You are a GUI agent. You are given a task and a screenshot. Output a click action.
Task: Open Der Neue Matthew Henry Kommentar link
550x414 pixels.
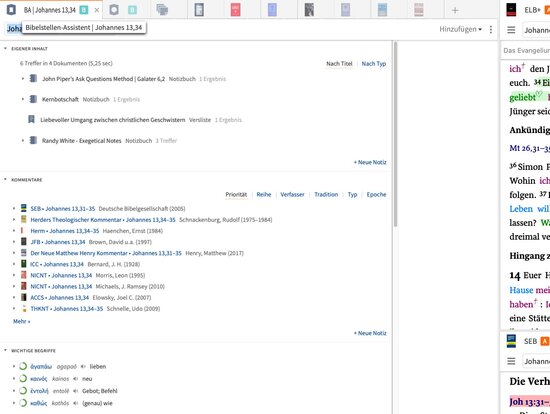click(x=106, y=253)
